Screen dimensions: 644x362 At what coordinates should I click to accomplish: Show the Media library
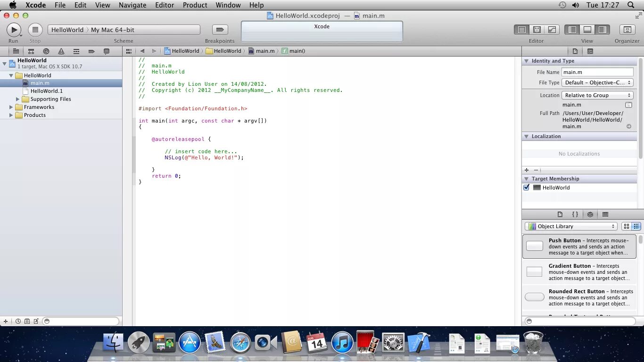605,214
